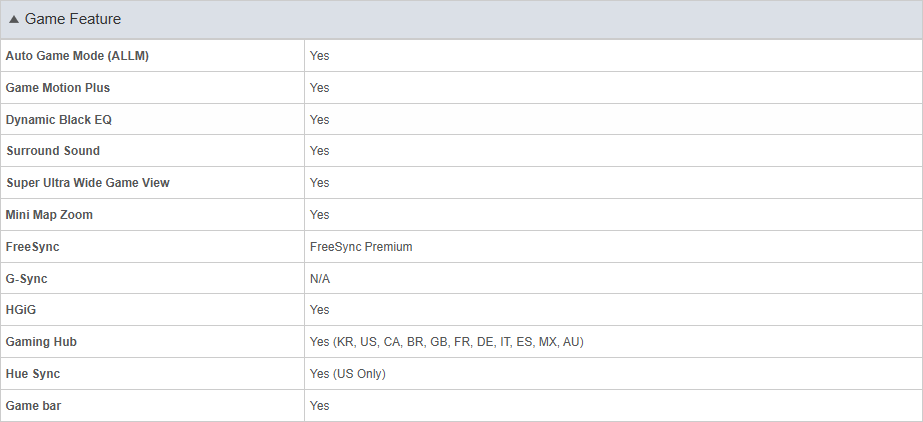
Task: Click the Yes value beside HGiG
Action: coord(320,310)
